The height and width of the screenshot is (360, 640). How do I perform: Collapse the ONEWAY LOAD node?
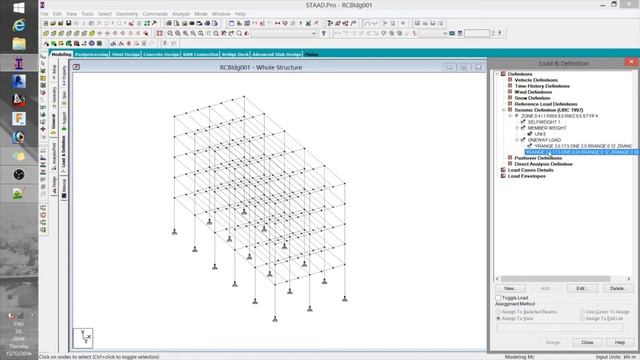point(517,140)
